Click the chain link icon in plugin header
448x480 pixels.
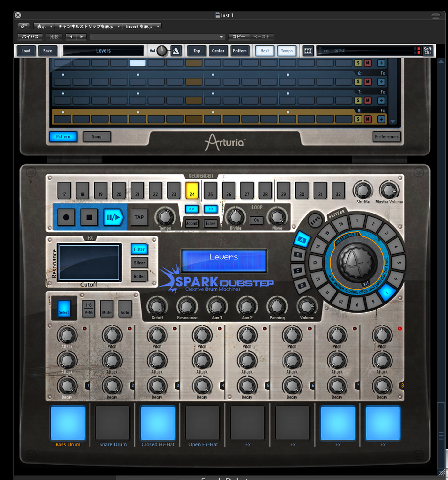click(x=24, y=26)
